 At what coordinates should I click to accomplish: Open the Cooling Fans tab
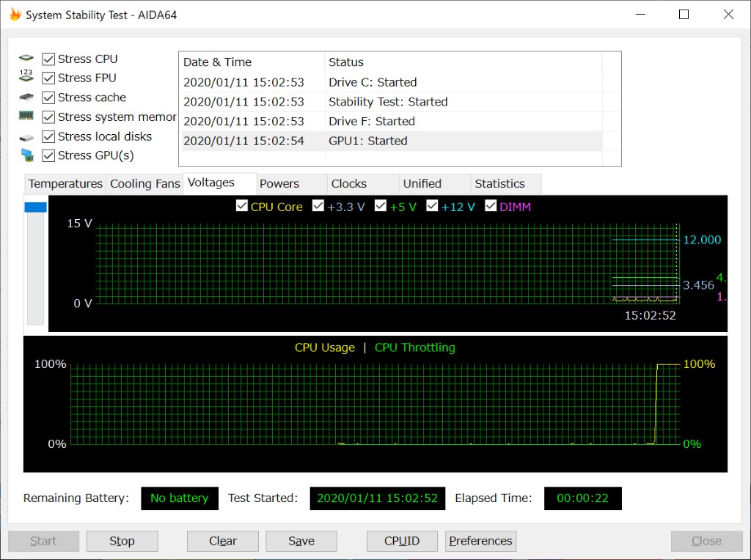pos(144,184)
